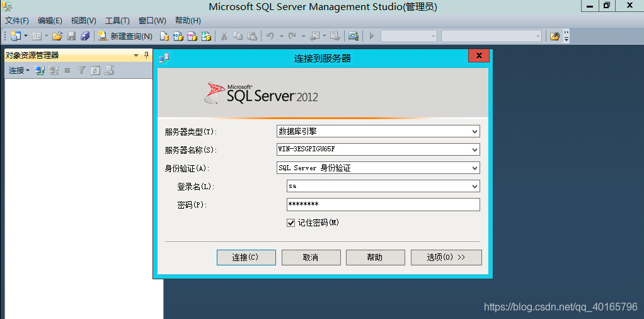Screen dimensions: 644x319
Task: Click the server icon in dialog title bar
Action: tap(164, 59)
